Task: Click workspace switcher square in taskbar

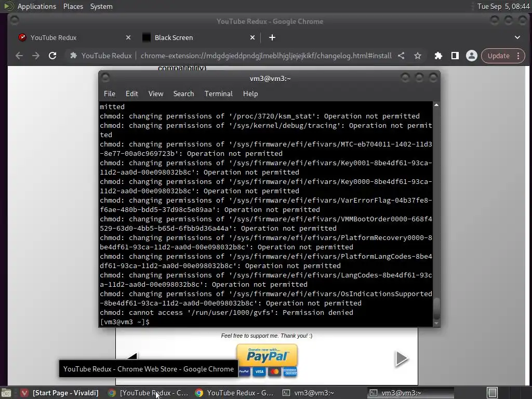Action: (493, 393)
